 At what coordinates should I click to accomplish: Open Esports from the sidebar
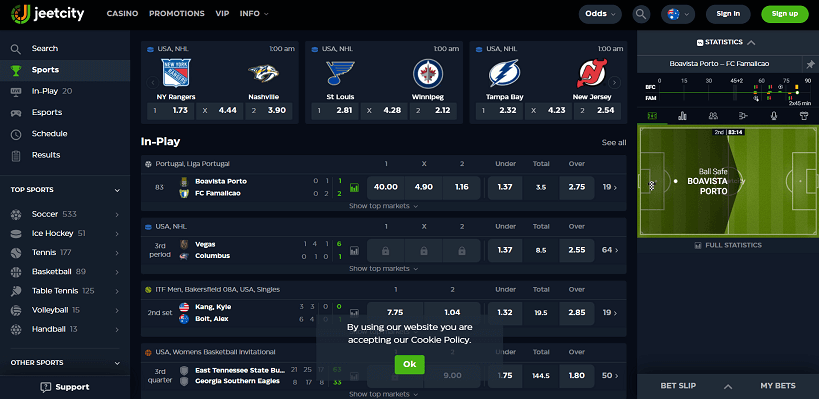(65, 112)
